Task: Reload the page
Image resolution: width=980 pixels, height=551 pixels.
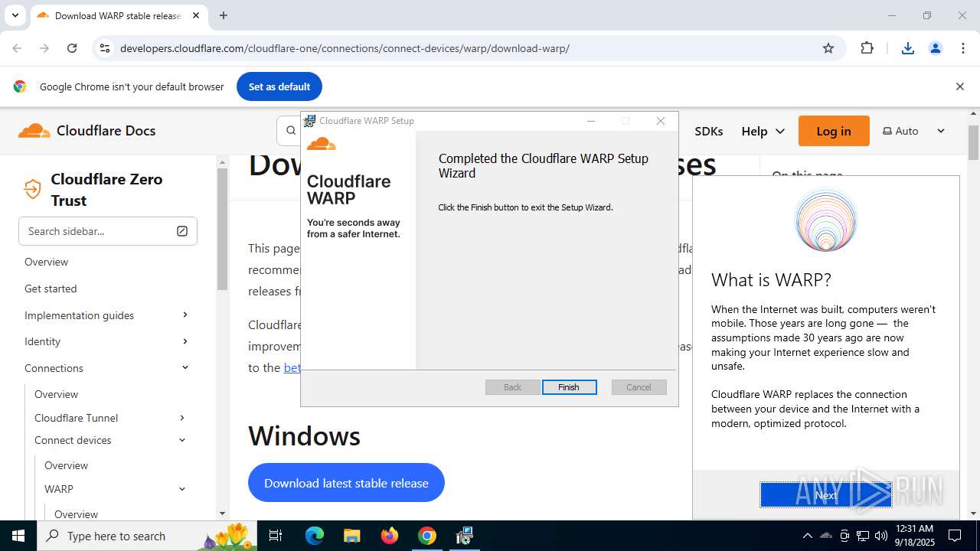Action: click(x=72, y=48)
